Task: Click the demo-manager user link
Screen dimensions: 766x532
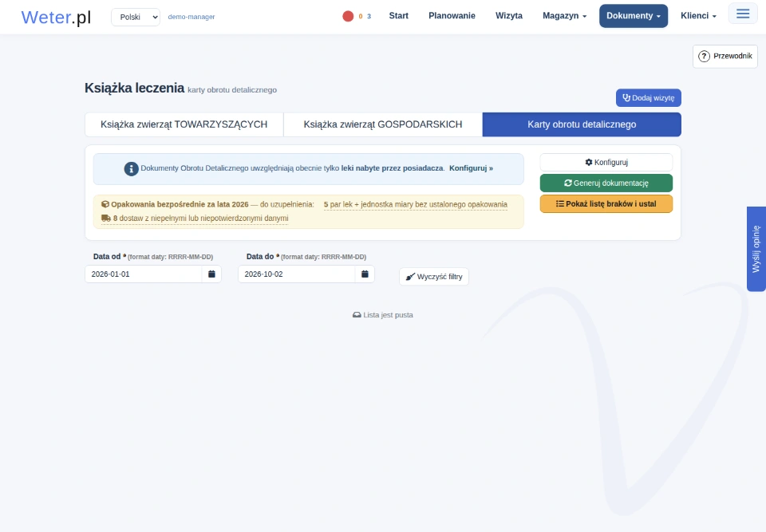Action: pos(191,17)
